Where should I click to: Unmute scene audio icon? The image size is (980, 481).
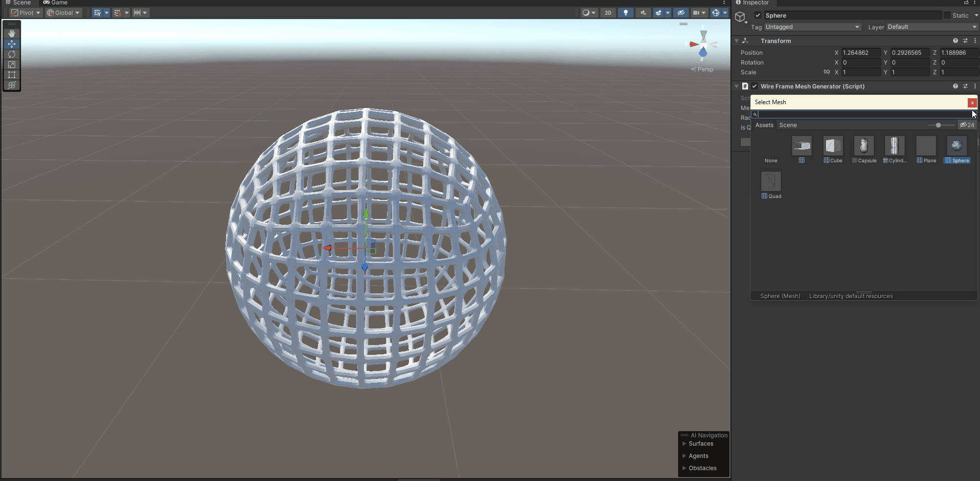point(642,13)
